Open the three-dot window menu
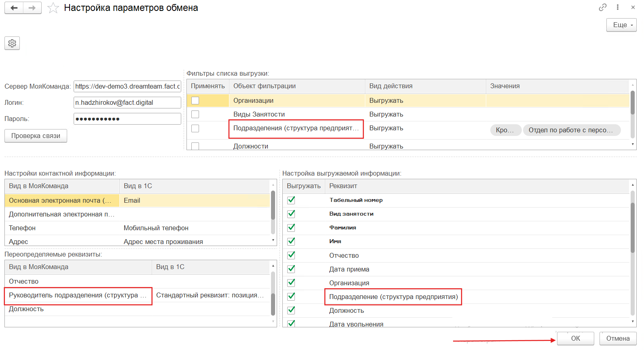This screenshot has width=644, height=350. [x=618, y=7]
